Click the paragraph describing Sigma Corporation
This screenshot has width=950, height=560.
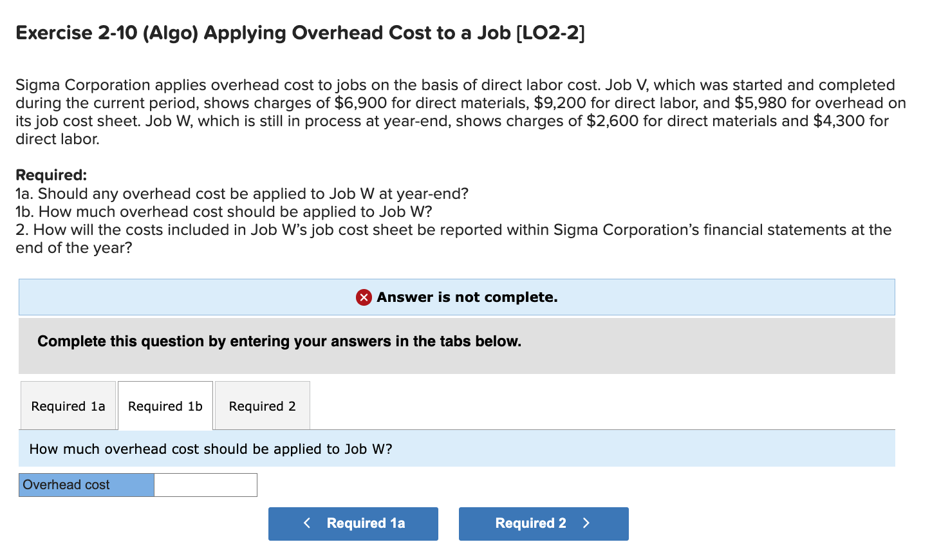coord(460,111)
